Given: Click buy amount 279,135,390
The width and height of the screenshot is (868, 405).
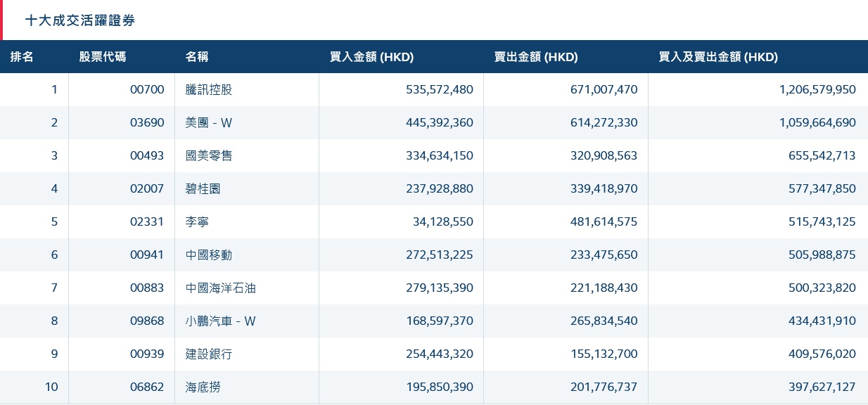Looking at the screenshot, I should pos(440,288).
